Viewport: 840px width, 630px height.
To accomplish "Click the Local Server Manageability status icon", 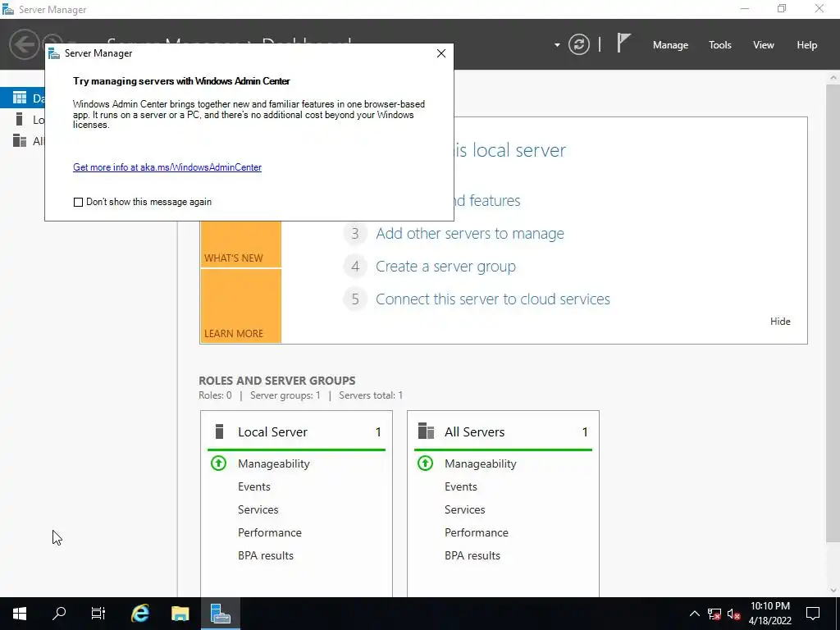I will 218,463.
